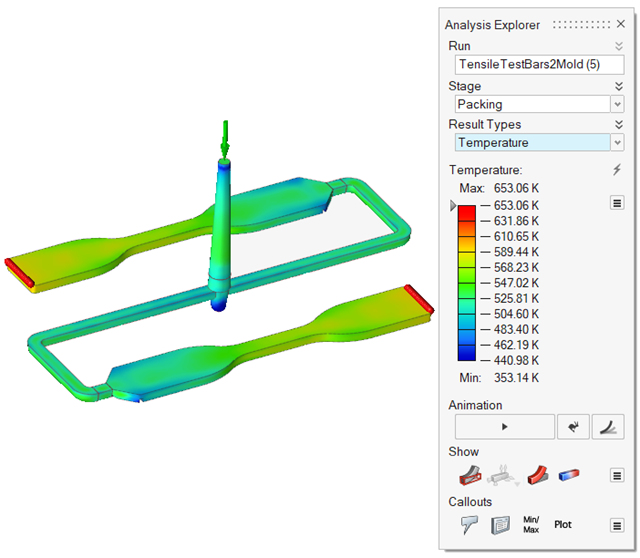Viewport: 640px width, 558px height.
Task: Toggle the blue-red gradient bar Show icon
Action: [569, 473]
